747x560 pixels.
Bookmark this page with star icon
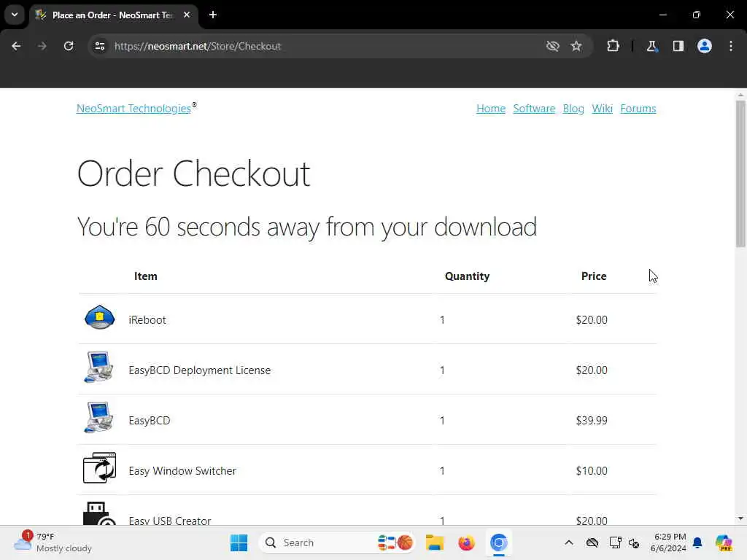coord(576,46)
